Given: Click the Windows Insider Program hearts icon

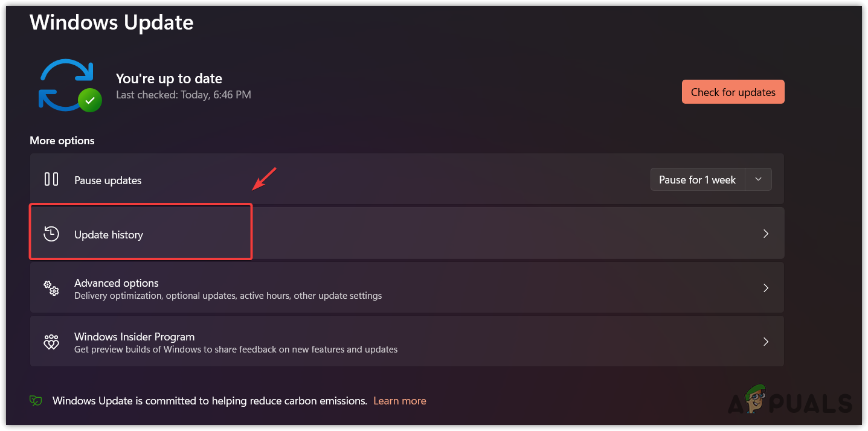Looking at the screenshot, I should (51, 342).
